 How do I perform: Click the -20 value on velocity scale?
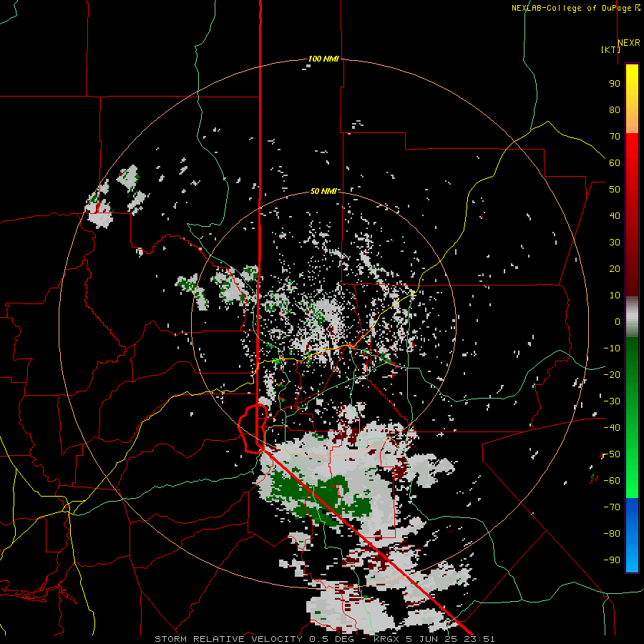point(612,374)
